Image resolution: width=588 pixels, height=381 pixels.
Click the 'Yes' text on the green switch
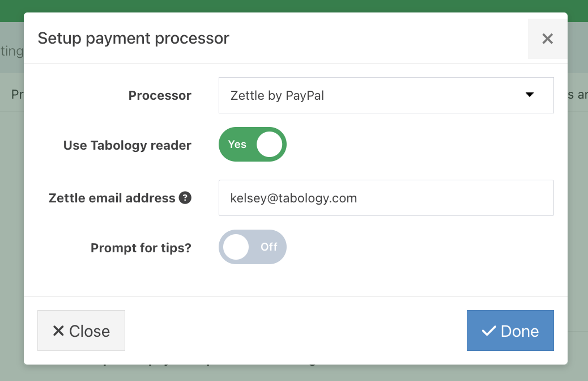coord(237,145)
